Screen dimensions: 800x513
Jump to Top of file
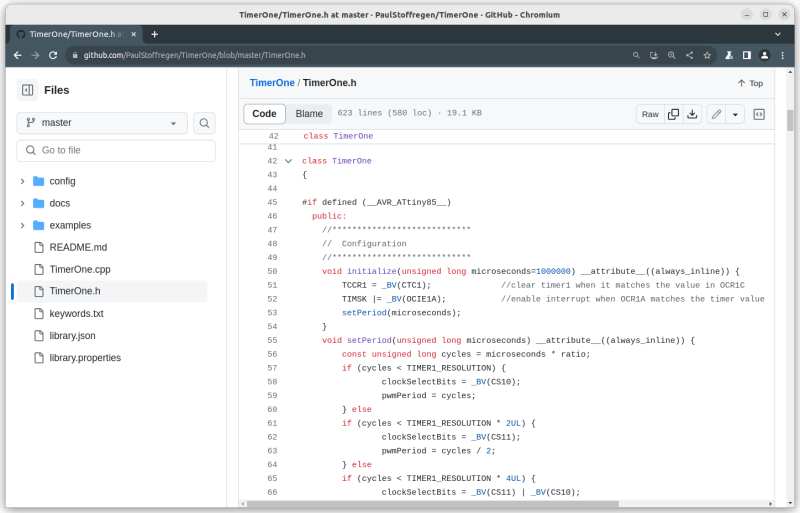pos(750,83)
